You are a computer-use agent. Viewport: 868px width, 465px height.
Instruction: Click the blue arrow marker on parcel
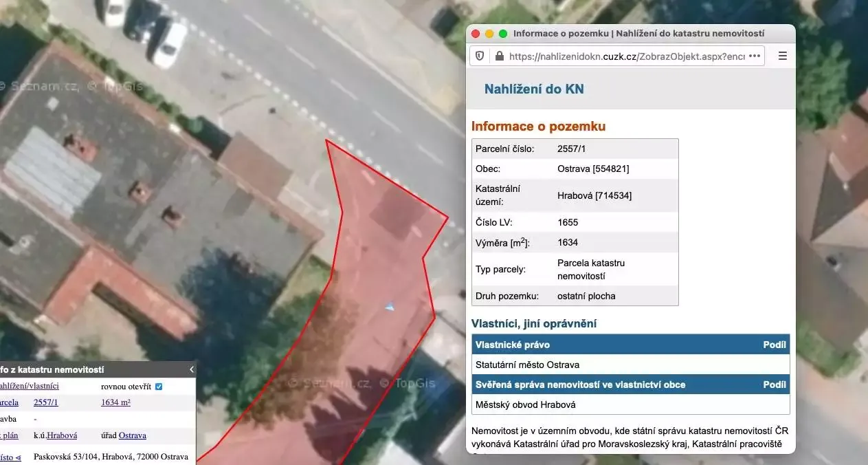coord(390,307)
